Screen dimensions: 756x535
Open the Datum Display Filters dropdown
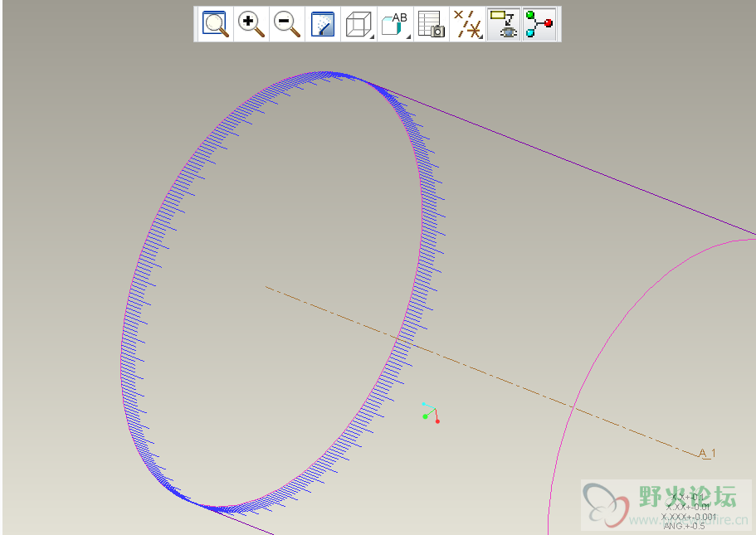467,24
